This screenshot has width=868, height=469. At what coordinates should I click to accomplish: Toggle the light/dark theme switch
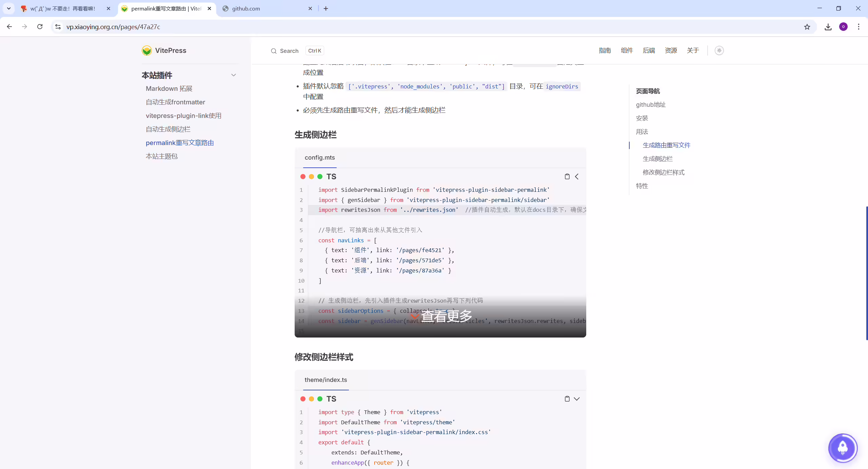coord(719,50)
